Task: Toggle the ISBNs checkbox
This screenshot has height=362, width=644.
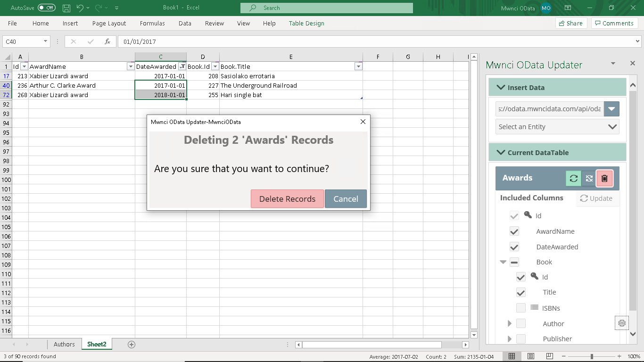Action: click(x=521, y=308)
